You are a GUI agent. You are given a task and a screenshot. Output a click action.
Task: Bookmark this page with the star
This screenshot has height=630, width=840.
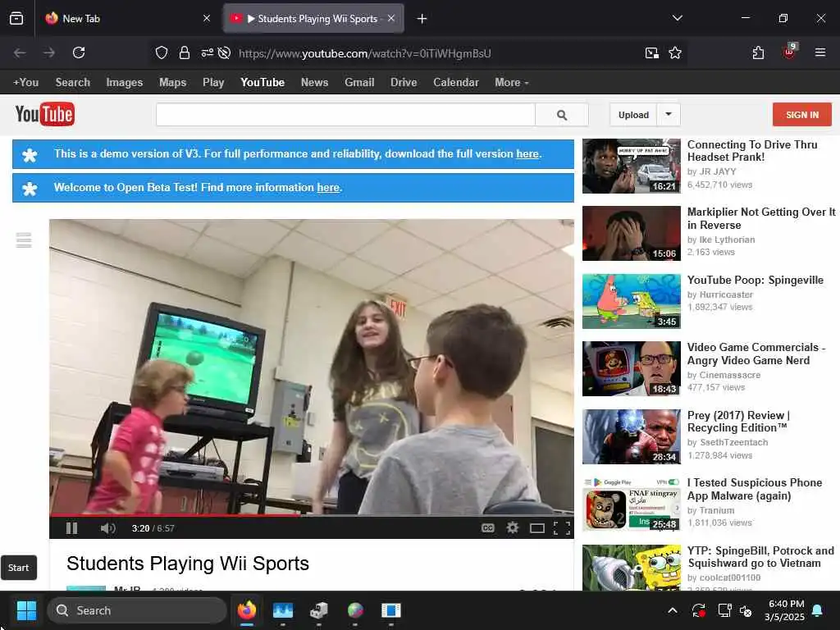675,52
